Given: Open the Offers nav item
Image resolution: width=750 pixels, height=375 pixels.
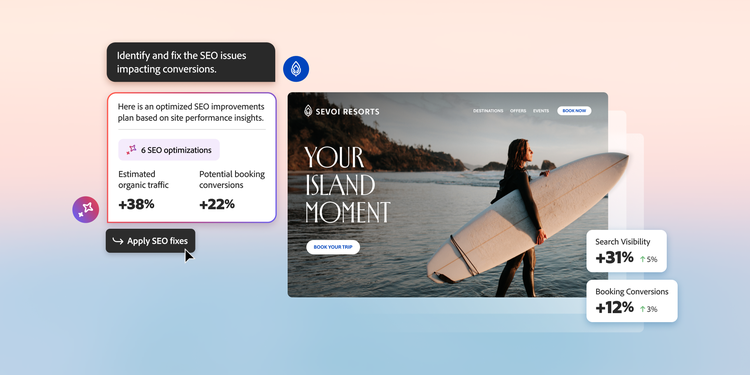Looking at the screenshot, I should pos(518,111).
